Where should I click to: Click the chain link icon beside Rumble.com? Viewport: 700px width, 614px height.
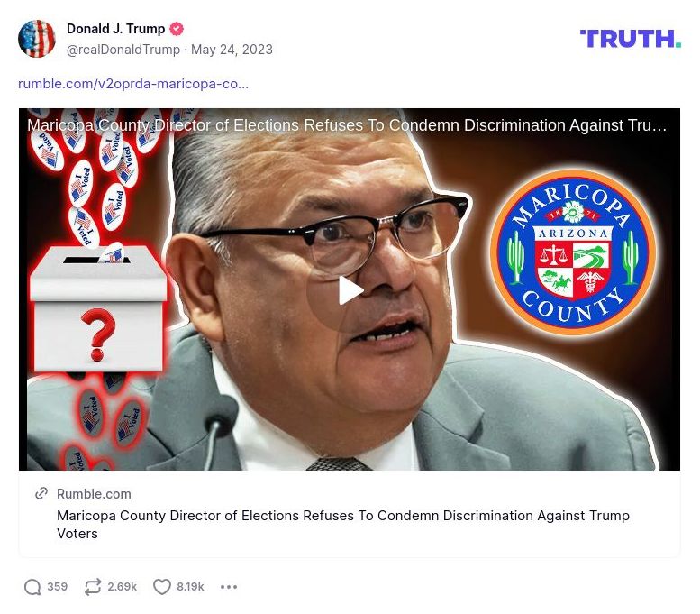(41, 493)
